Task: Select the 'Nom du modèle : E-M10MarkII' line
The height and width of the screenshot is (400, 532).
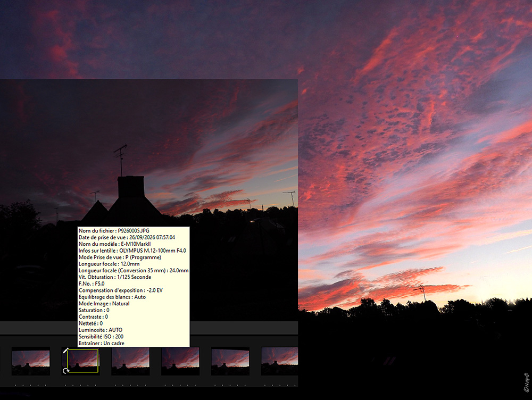Action: (x=115, y=244)
